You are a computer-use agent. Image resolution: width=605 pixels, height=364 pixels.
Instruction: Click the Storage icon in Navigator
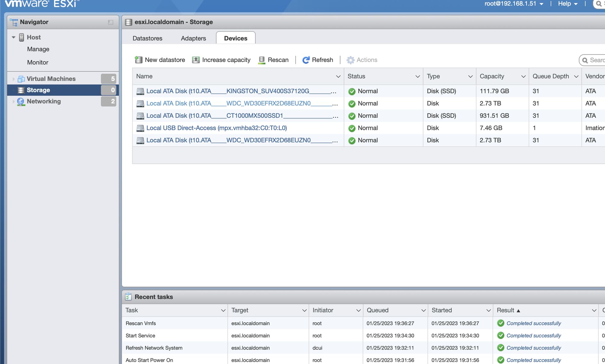pyautogui.click(x=21, y=90)
